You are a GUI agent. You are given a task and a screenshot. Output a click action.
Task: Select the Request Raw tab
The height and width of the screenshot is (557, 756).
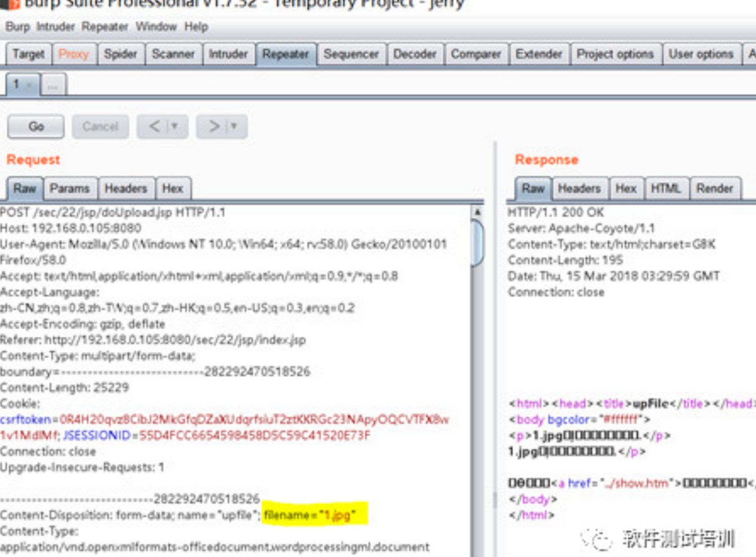(x=24, y=189)
